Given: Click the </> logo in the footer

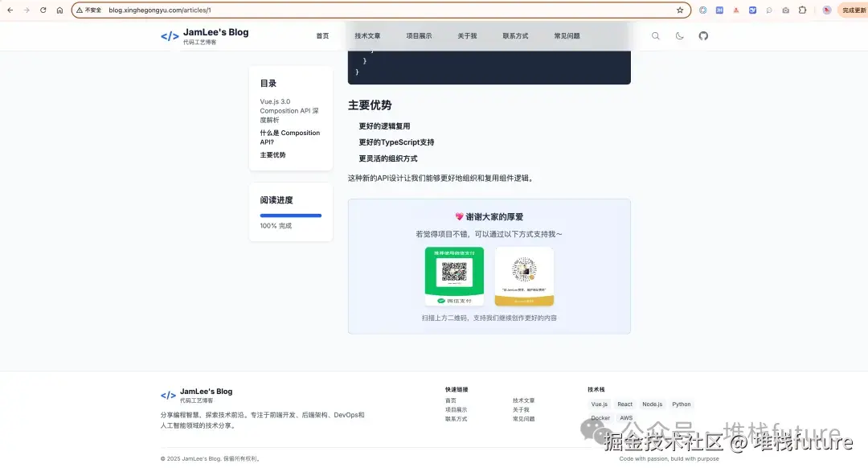Looking at the screenshot, I should [168, 395].
